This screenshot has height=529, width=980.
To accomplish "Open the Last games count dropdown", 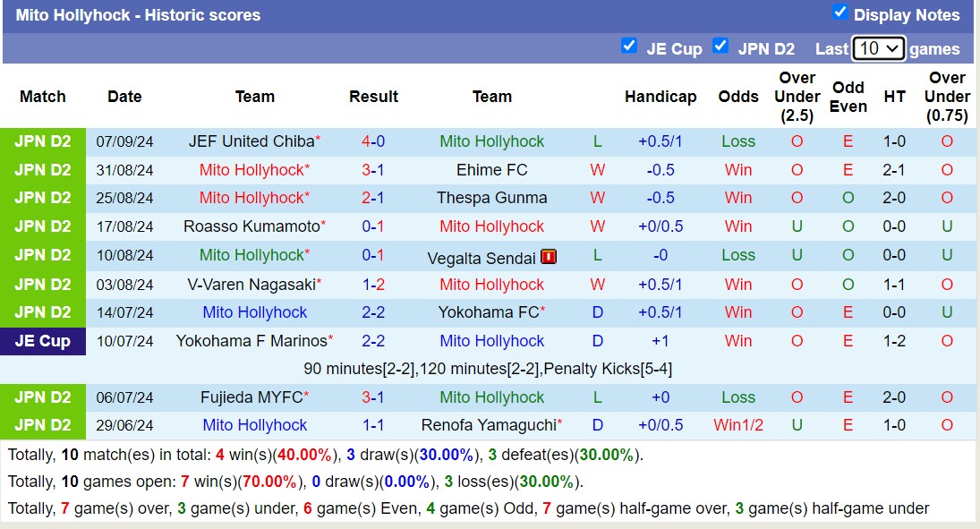I will tap(878, 49).
